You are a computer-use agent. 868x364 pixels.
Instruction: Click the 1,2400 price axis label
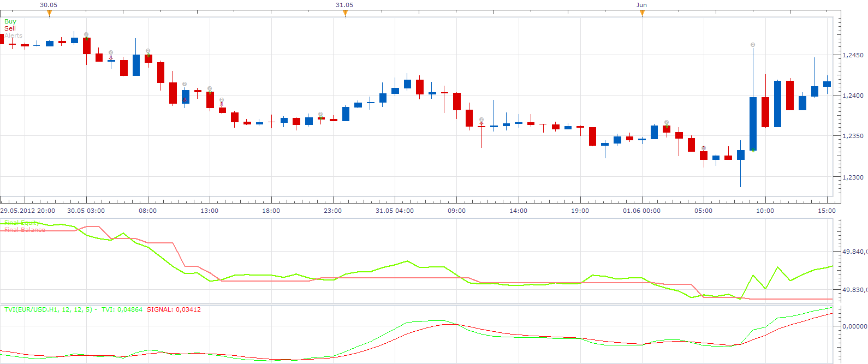click(853, 96)
